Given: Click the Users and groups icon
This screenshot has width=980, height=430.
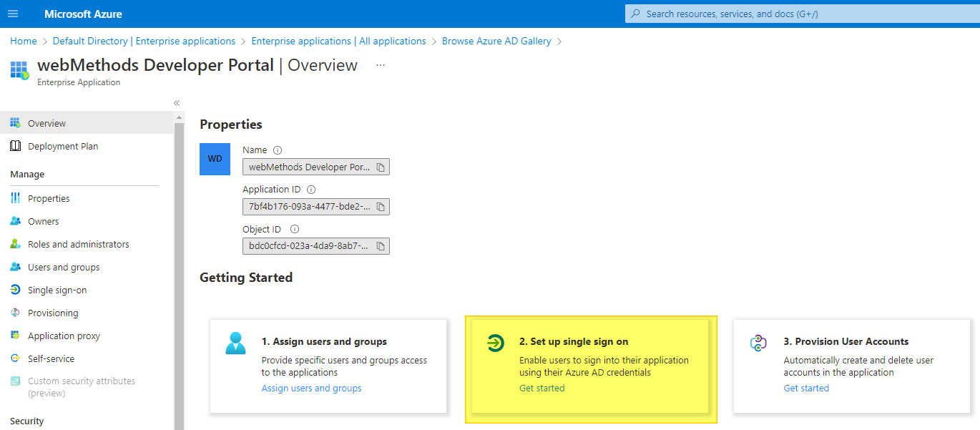Looking at the screenshot, I should (15, 267).
